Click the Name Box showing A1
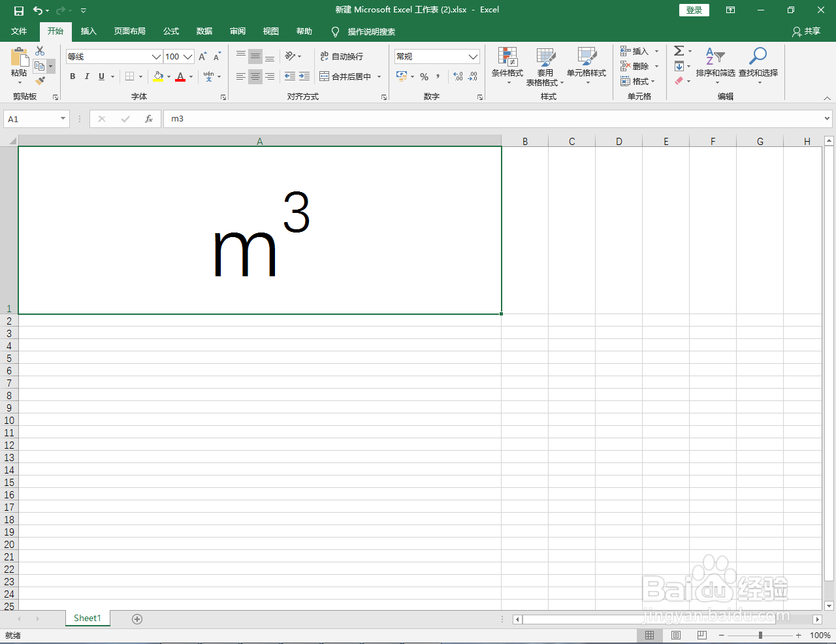Screen dimensions: 836x644 [x=36, y=119]
